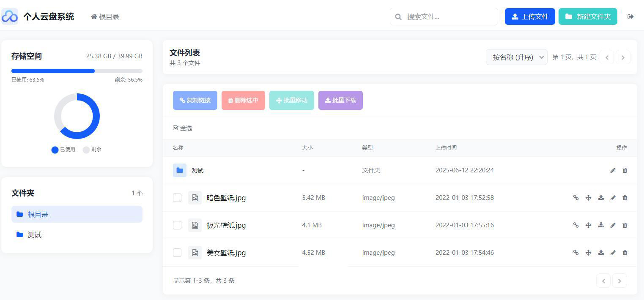Click inside the 搜索文件 search field
Screen dimensions: 644x300
(x=444, y=16)
